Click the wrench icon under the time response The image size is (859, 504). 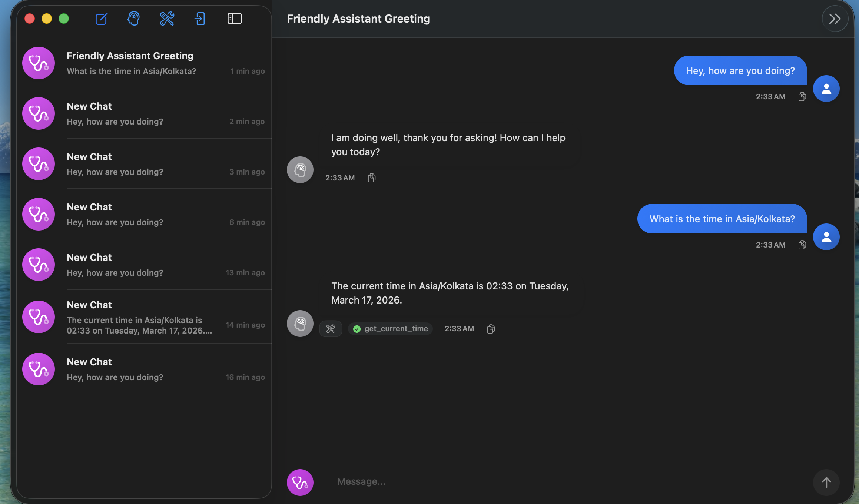(331, 328)
